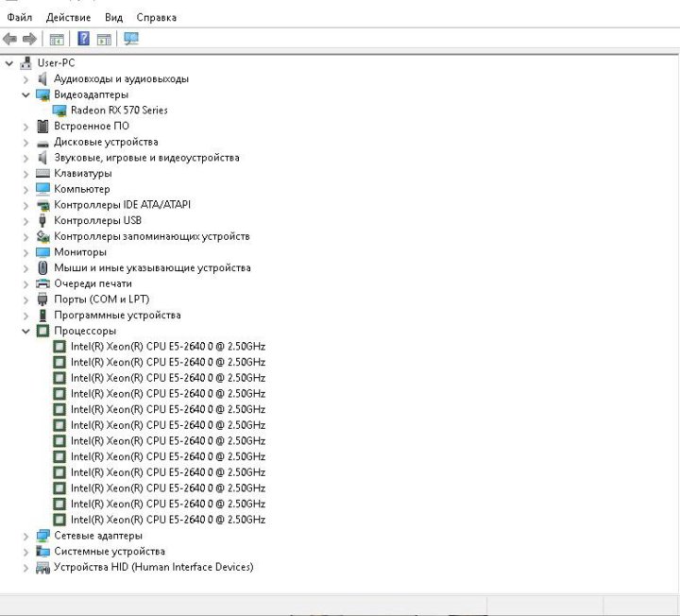This screenshot has width=680, height=616.
Task: Select the first Intel Xeon E5-2640 processor entry
Action: [167, 347]
